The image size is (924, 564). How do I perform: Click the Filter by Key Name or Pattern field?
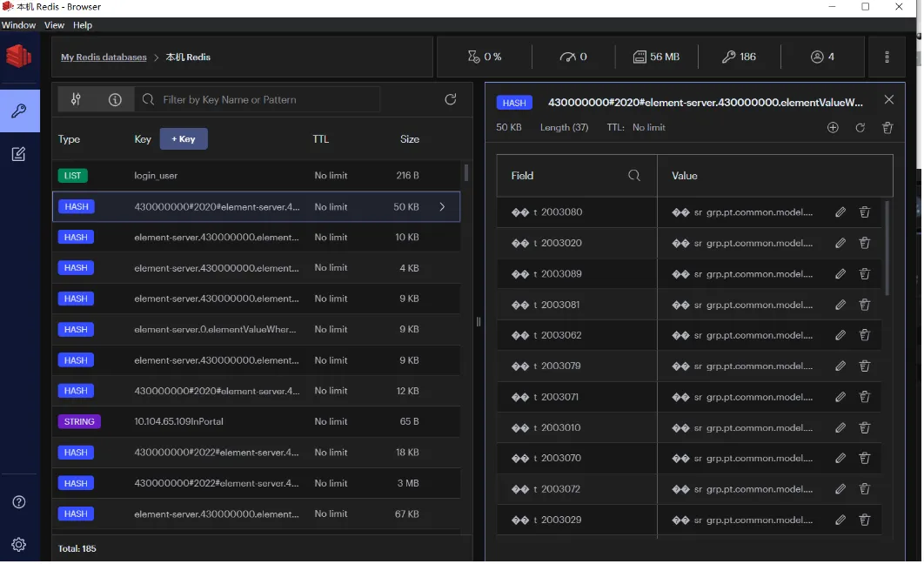[258, 99]
